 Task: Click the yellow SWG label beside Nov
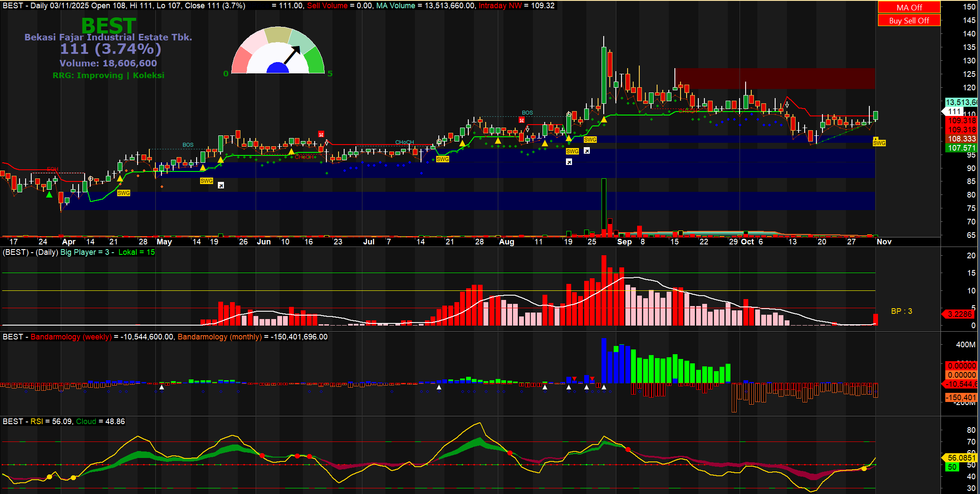tap(879, 143)
